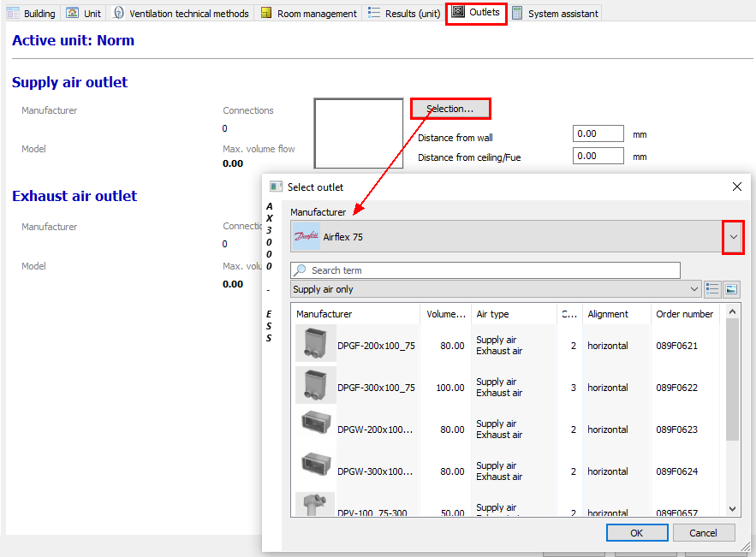Sort by Air type column header
Image resolution: width=756 pixels, height=557 pixels.
click(514, 314)
